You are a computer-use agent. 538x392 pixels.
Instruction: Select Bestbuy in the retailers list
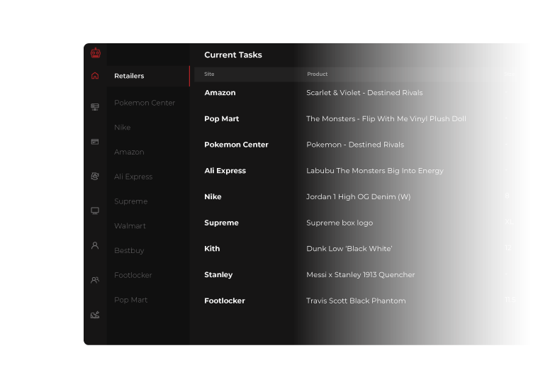[x=129, y=250]
